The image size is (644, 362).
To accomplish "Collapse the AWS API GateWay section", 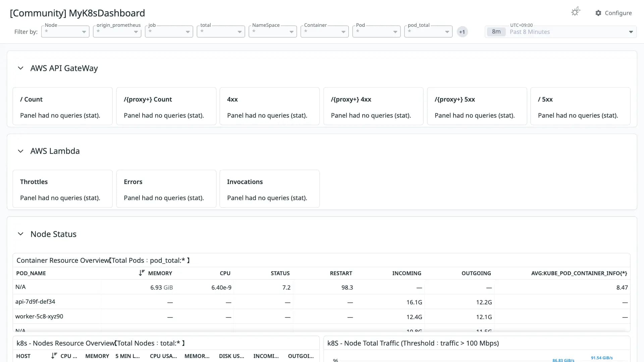I will pos(20,68).
